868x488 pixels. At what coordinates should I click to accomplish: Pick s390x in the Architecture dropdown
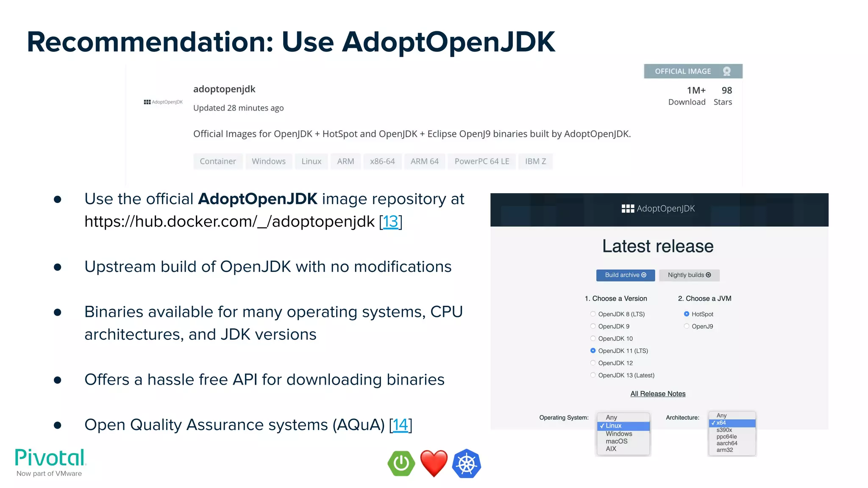click(732, 430)
